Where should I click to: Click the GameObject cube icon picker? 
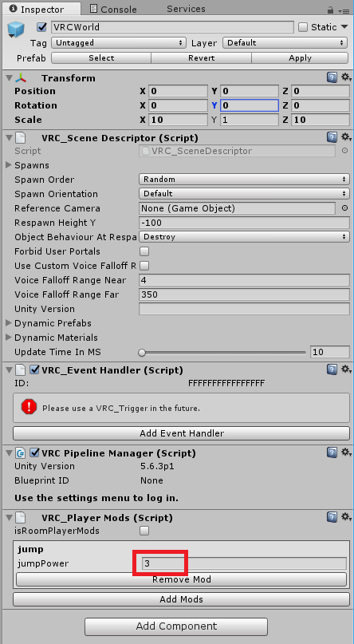(x=16, y=30)
